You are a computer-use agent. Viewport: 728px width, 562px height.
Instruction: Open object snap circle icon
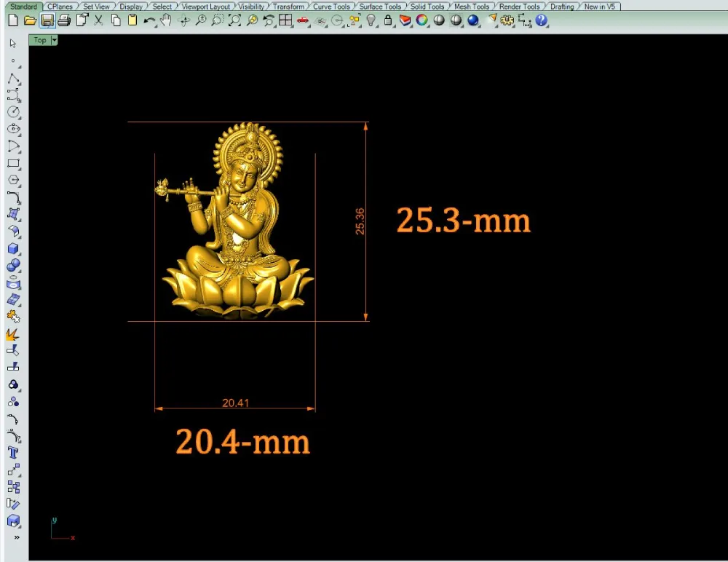pyautogui.click(x=338, y=20)
